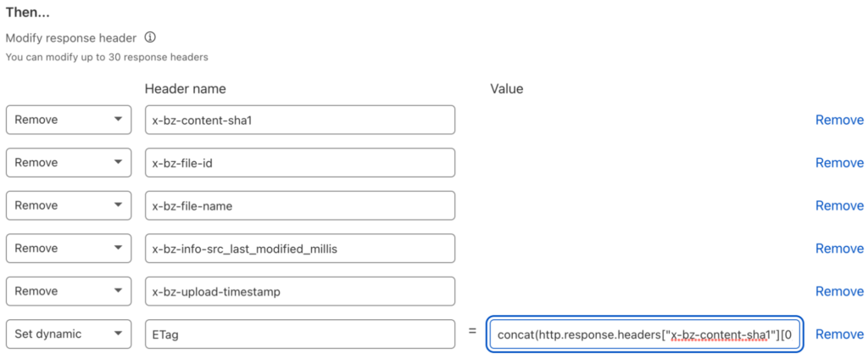868x359 pixels.
Task: Expand the action dropdown for x-bz-info-src_last_modified_millis
Action: pos(69,249)
